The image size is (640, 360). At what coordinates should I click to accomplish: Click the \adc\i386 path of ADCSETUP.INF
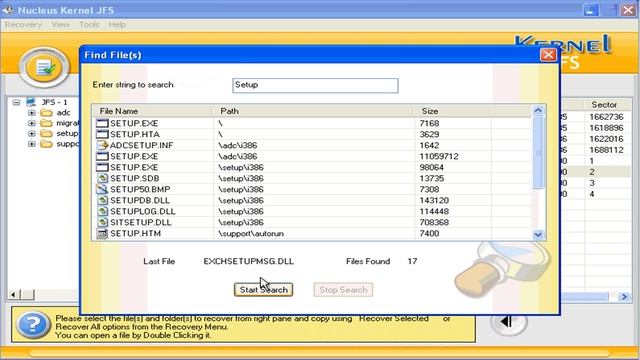(238, 145)
